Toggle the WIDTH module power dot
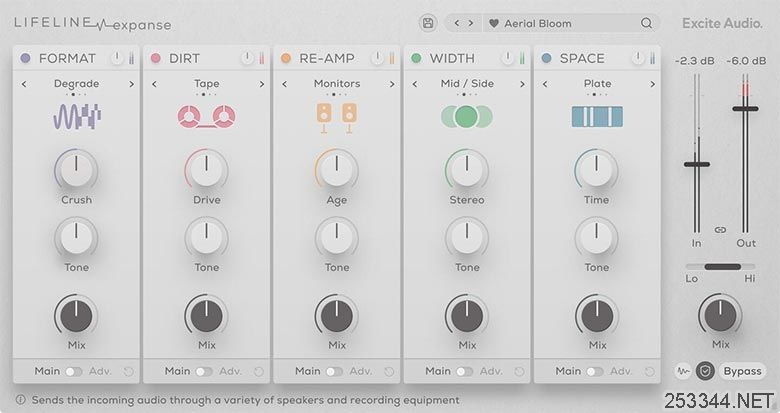 [x=416, y=58]
